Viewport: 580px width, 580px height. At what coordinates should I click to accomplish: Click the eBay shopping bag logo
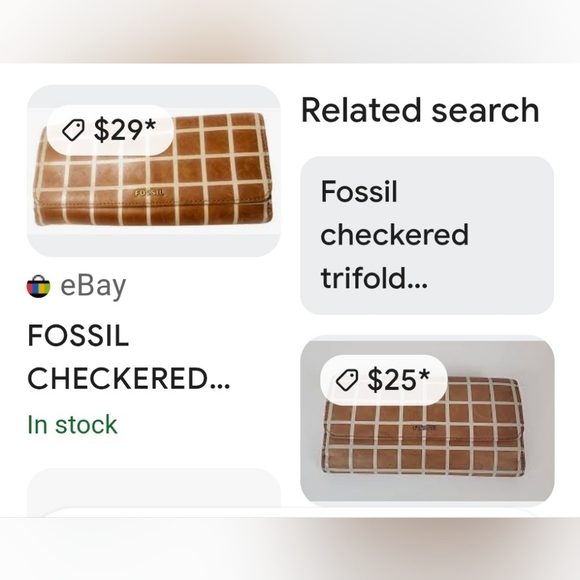pyautogui.click(x=38, y=286)
